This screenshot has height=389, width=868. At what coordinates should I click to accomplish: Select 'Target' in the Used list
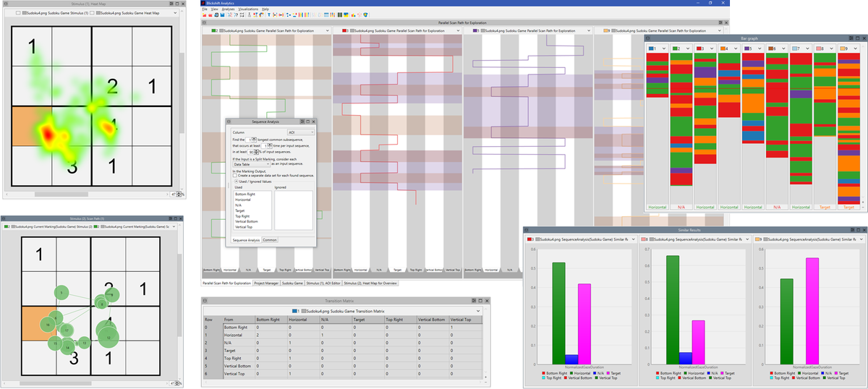click(240, 210)
